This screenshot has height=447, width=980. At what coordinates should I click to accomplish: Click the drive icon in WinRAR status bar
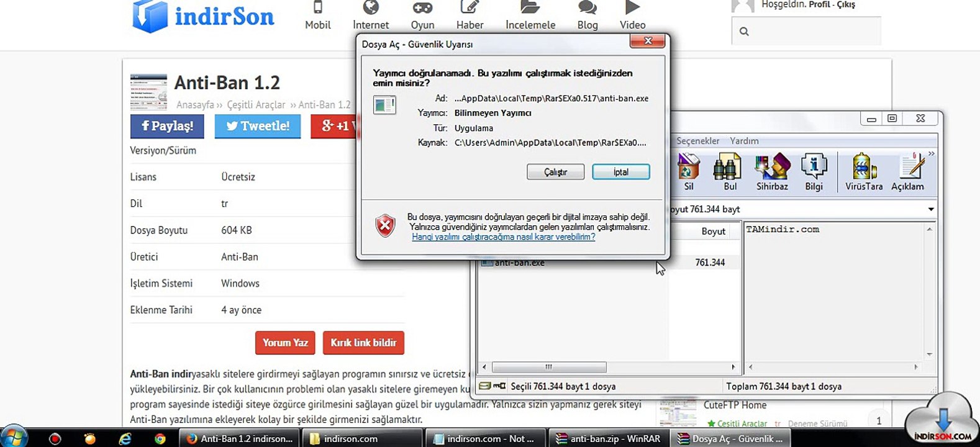[485, 386]
